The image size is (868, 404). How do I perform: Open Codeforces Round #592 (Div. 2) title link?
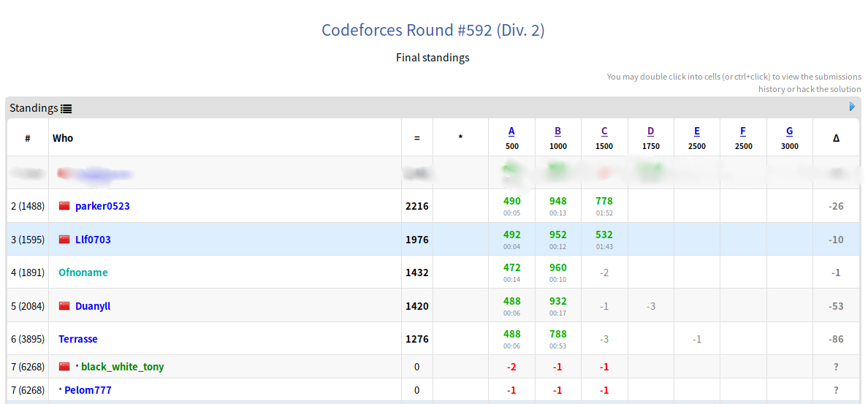pos(433,30)
